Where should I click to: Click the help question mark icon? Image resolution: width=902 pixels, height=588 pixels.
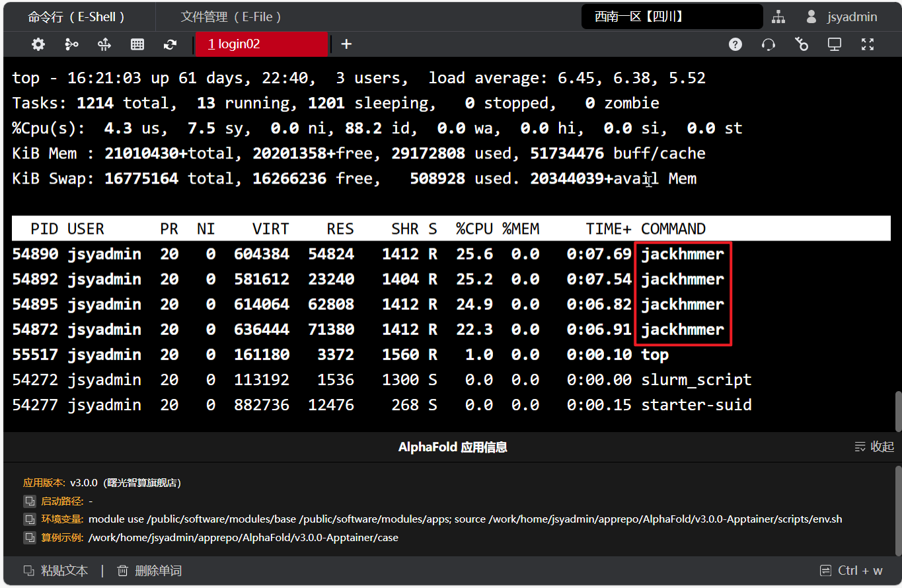(735, 44)
